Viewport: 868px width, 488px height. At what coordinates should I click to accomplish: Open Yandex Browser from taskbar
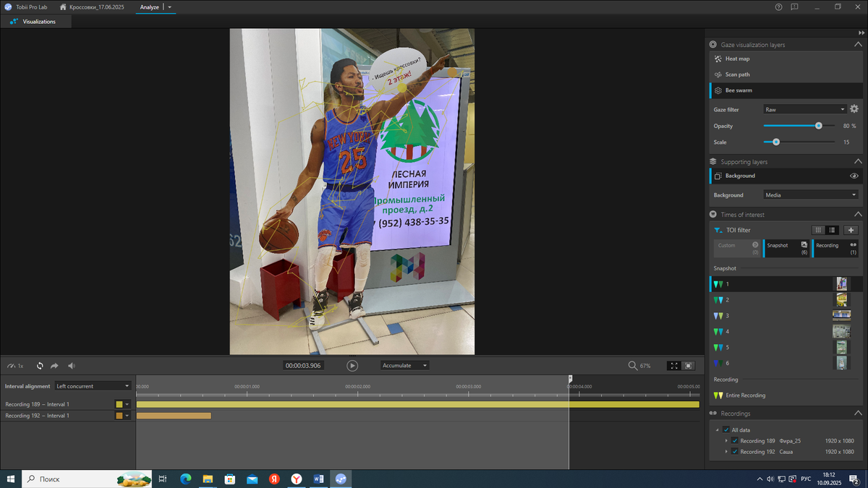coord(297,479)
